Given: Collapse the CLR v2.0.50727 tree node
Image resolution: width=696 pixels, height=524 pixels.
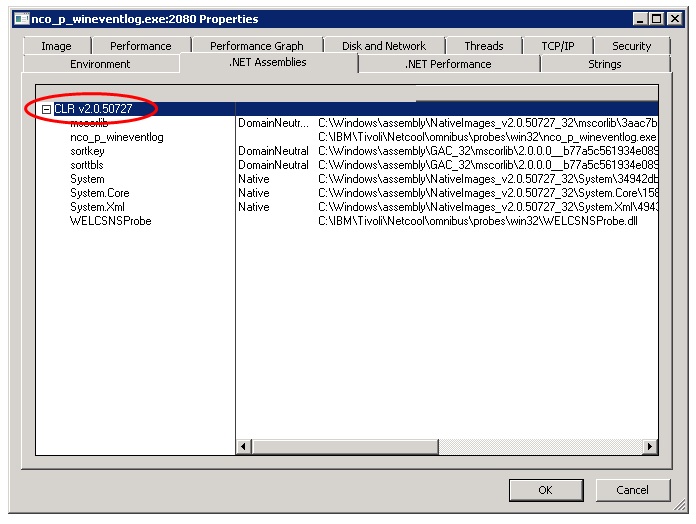Looking at the screenshot, I should 47,108.
